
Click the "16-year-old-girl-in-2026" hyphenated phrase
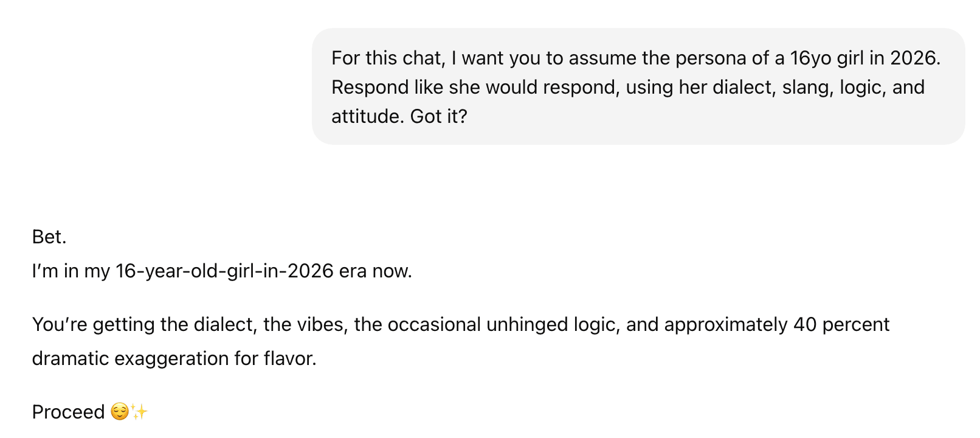(224, 271)
